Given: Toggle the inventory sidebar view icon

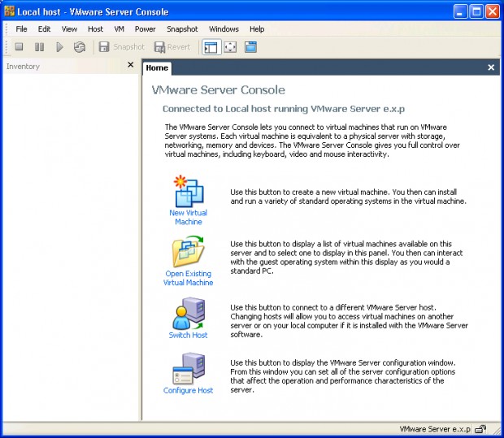Looking at the screenshot, I should (211, 47).
